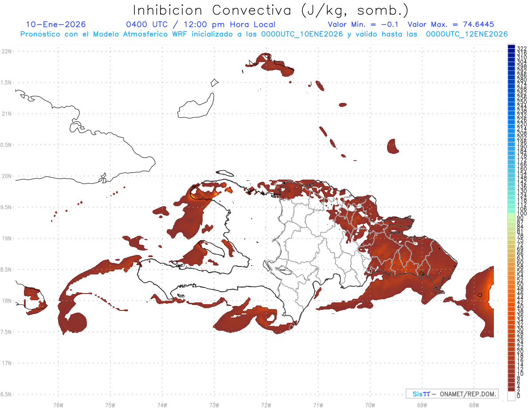The height and width of the screenshot is (411, 532).
Task: Click the white swatch beside "0" on the color scale
Action: [512, 396]
